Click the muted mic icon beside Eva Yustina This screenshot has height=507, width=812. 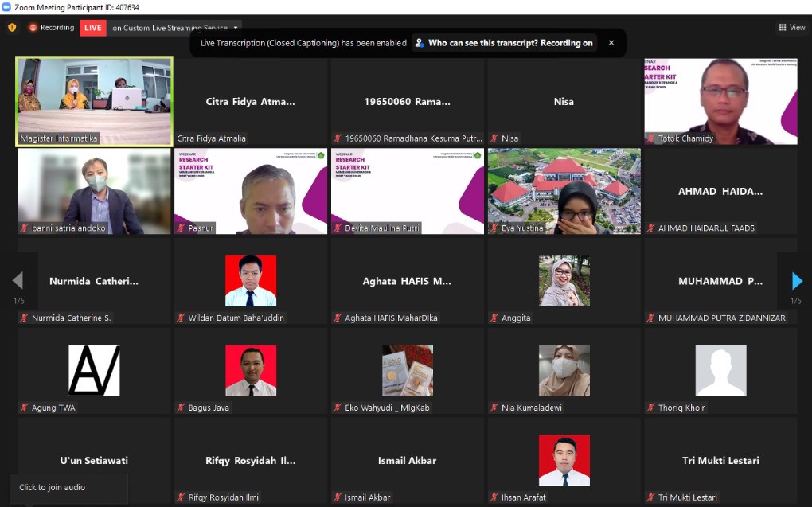tap(494, 228)
